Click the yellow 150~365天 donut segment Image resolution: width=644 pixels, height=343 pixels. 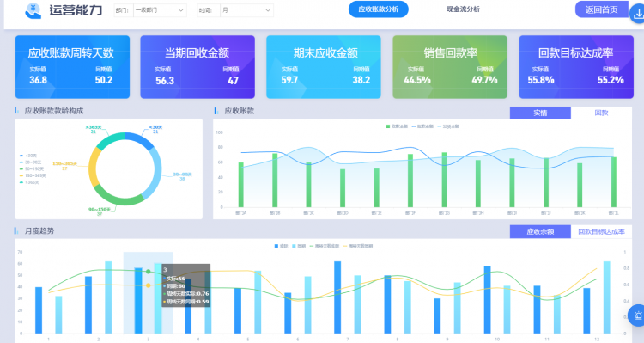[x=94, y=167]
